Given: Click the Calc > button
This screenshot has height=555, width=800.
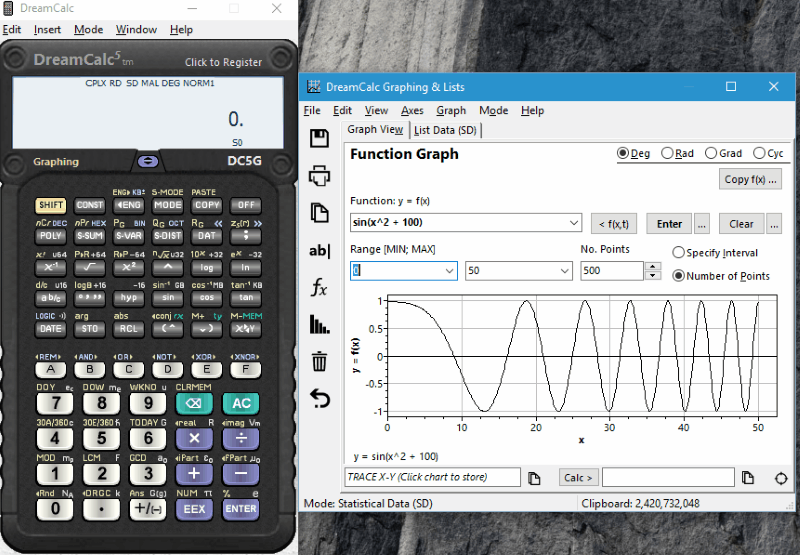Looking at the screenshot, I should 578,478.
